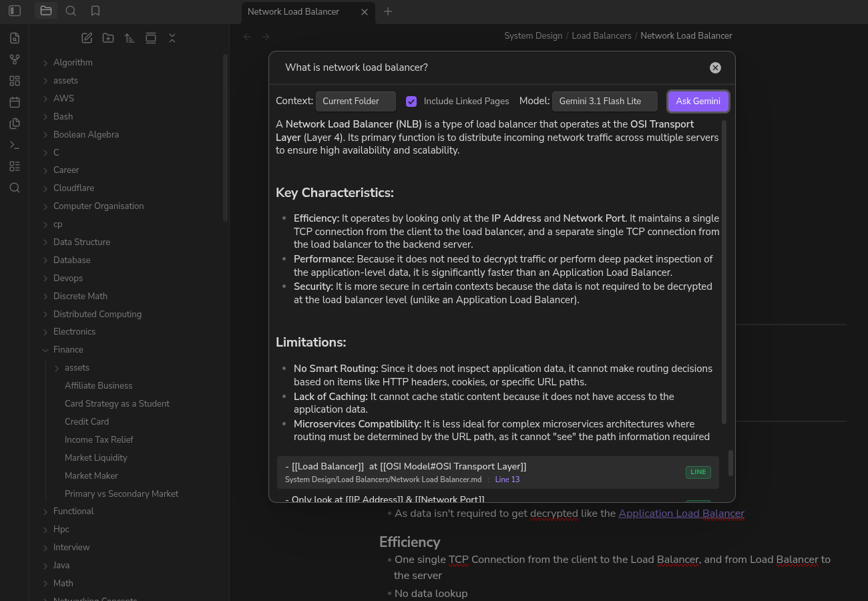Expand the Cloudflare folder

(x=73, y=188)
